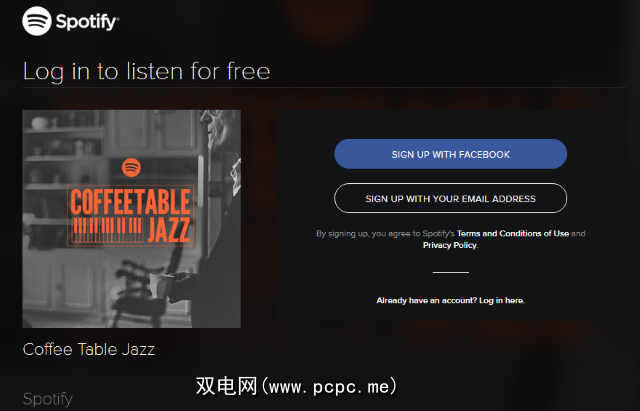Open the Privacy Policy link
Screen dimensions: 640x411
(449, 245)
